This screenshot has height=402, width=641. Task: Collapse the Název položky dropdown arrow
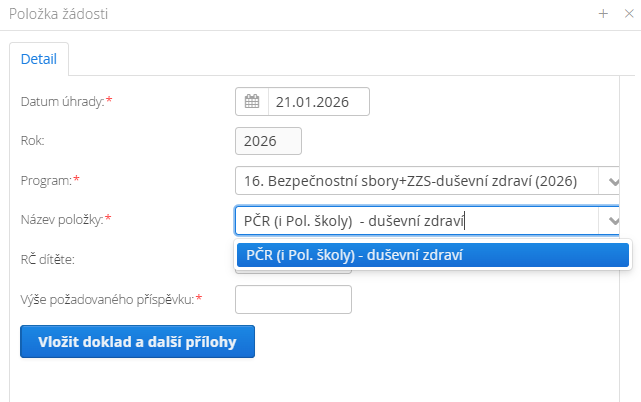(x=611, y=221)
